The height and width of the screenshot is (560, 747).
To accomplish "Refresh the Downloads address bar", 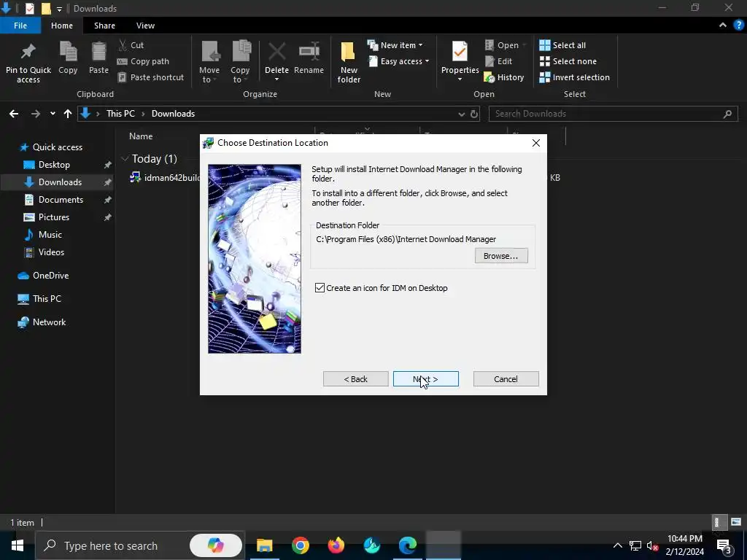I will (474, 114).
